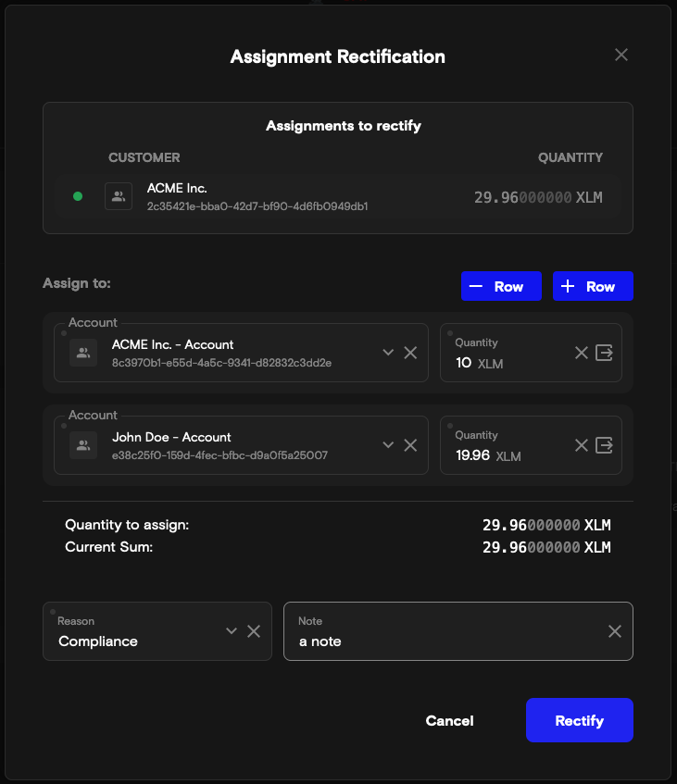The image size is (677, 784).
Task: Clear the Compliance reason selection
Action: pyautogui.click(x=254, y=631)
